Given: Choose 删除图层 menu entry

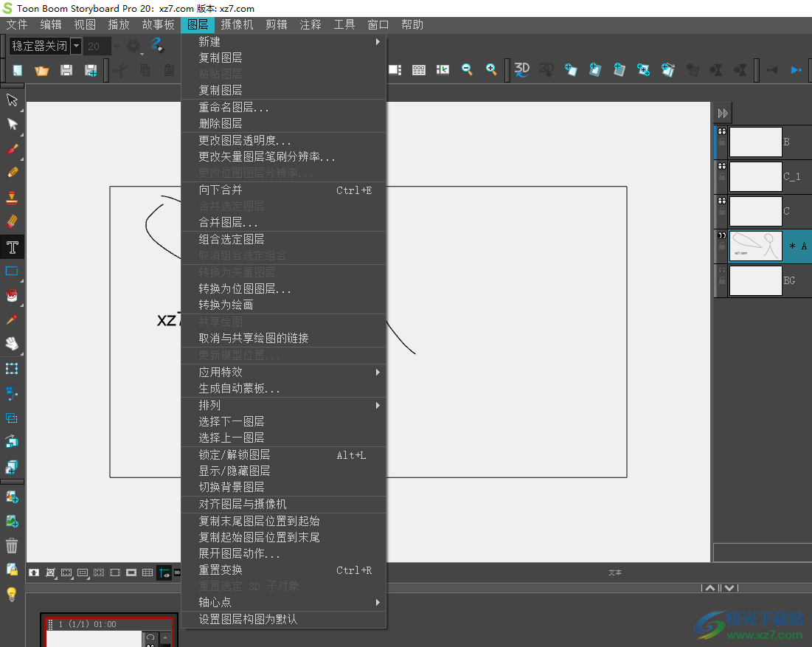Looking at the screenshot, I should pyautogui.click(x=284, y=123).
